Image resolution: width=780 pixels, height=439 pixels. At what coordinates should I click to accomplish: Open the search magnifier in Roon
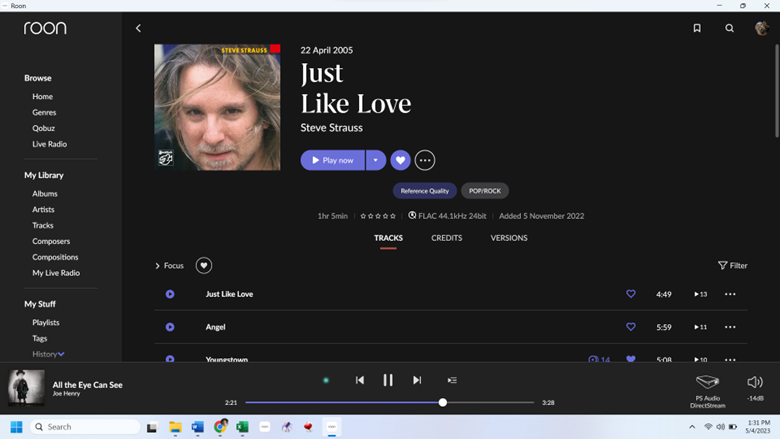coord(729,28)
